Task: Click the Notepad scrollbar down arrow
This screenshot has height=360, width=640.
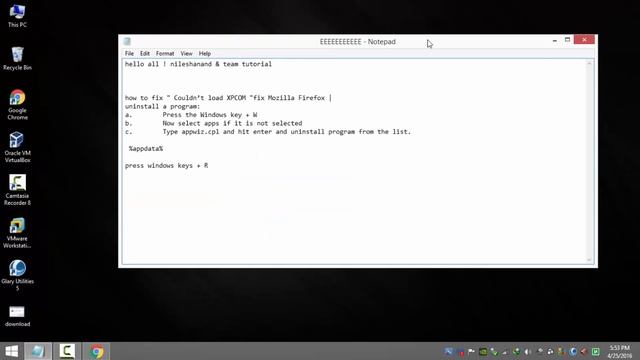Action: coord(589,260)
